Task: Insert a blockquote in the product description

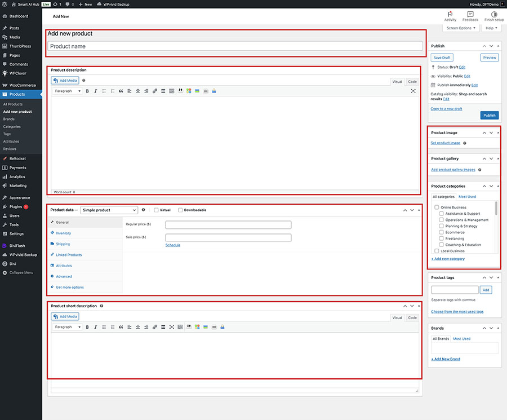Action: coord(121,91)
